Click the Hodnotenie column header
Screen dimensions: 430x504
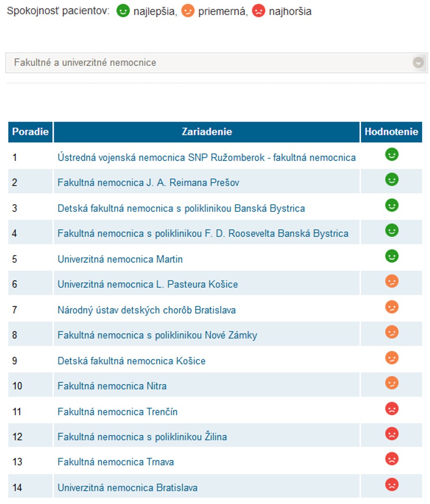coord(391,132)
